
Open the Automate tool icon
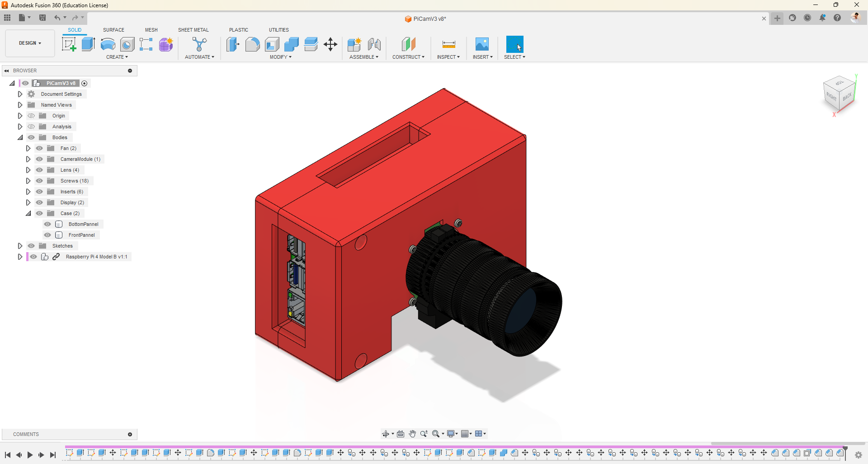coord(199,44)
